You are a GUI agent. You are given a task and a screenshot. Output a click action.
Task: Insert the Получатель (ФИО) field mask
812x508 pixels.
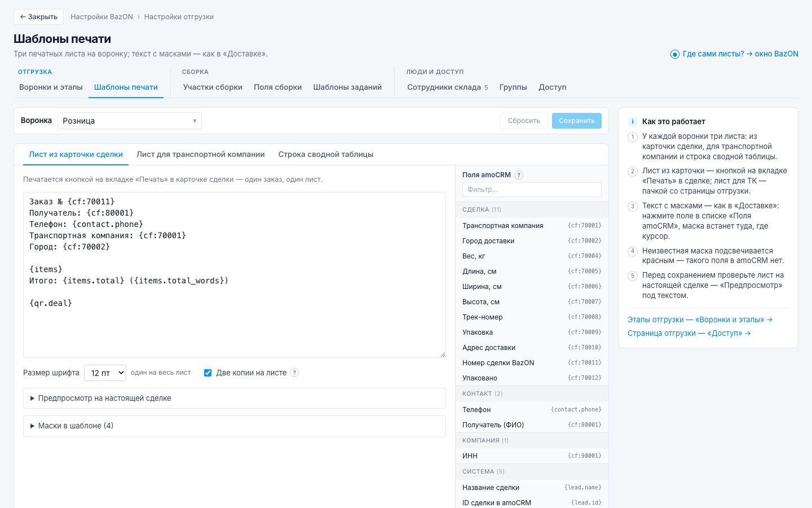(532, 424)
